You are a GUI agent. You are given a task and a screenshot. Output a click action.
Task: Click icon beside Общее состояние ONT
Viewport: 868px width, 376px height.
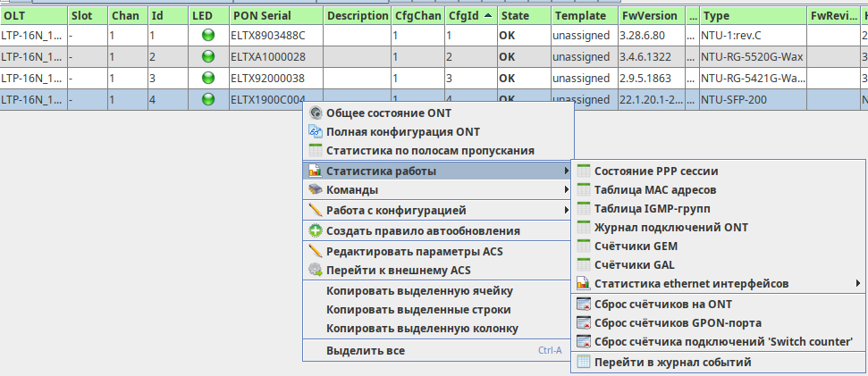tap(315, 113)
